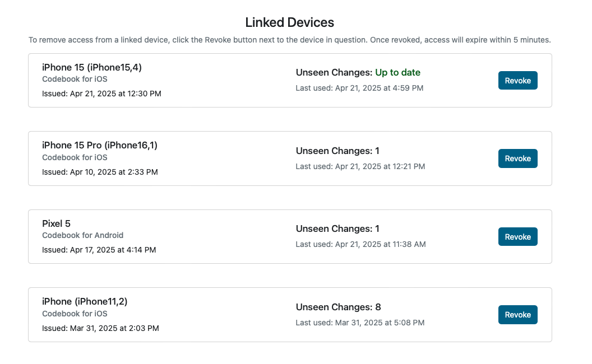Click Codebook for iOS under iPhone 15 Pro

pos(75,157)
